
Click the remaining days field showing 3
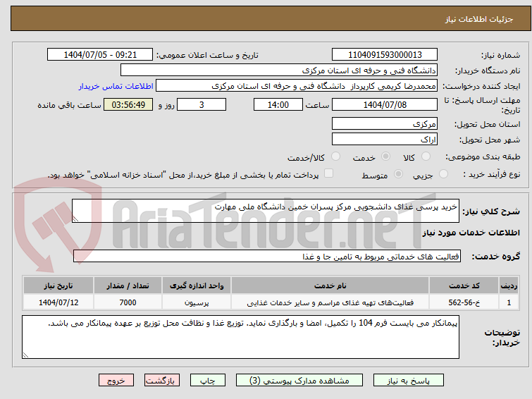202,104
